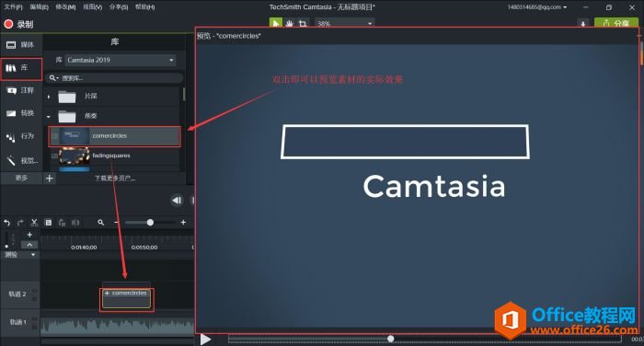Toggle track 1 lock icon
Image resolution: width=644 pixels, height=346 pixels.
tap(35, 327)
